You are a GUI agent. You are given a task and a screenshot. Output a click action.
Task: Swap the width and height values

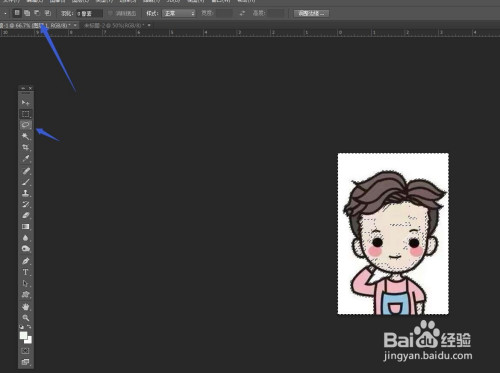pyautogui.click(x=242, y=13)
